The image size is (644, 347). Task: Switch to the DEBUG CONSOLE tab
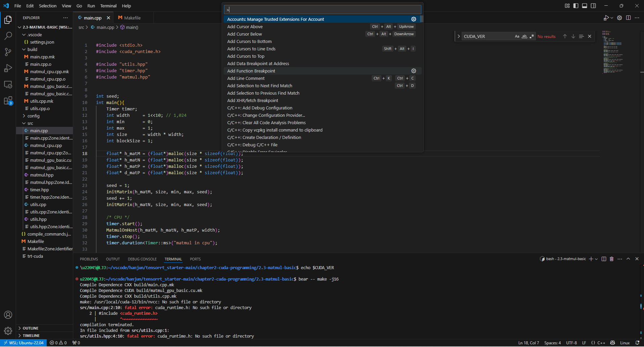point(142,259)
